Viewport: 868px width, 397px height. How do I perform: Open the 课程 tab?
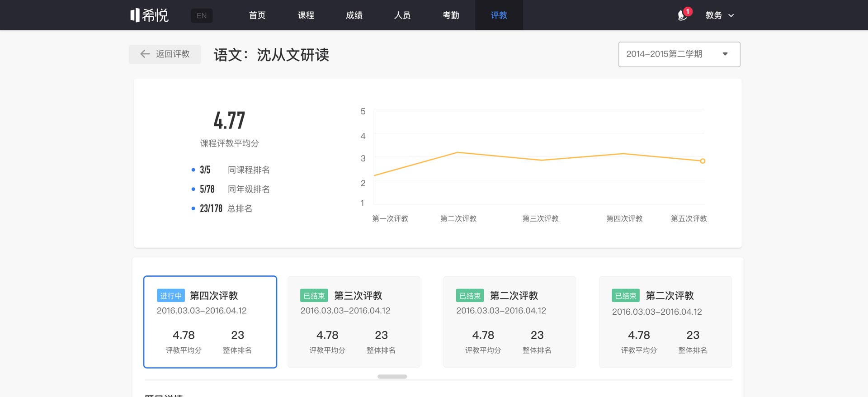(x=306, y=15)
